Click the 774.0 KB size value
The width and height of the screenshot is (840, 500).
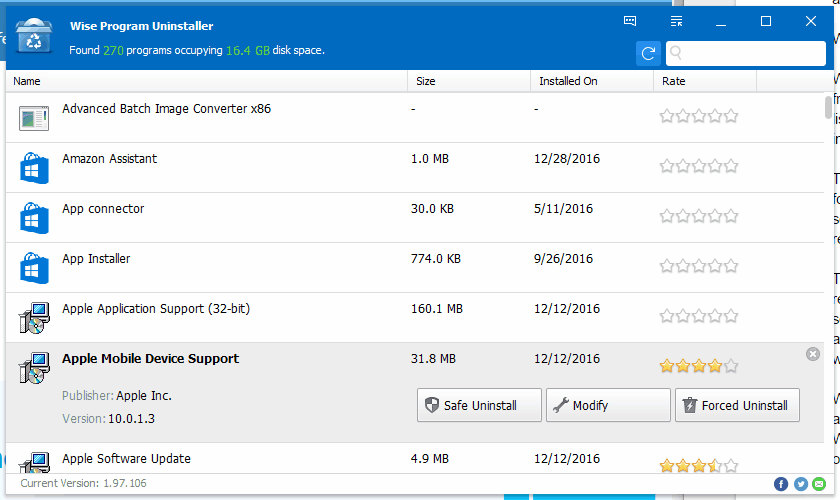[x=436, y=258]
